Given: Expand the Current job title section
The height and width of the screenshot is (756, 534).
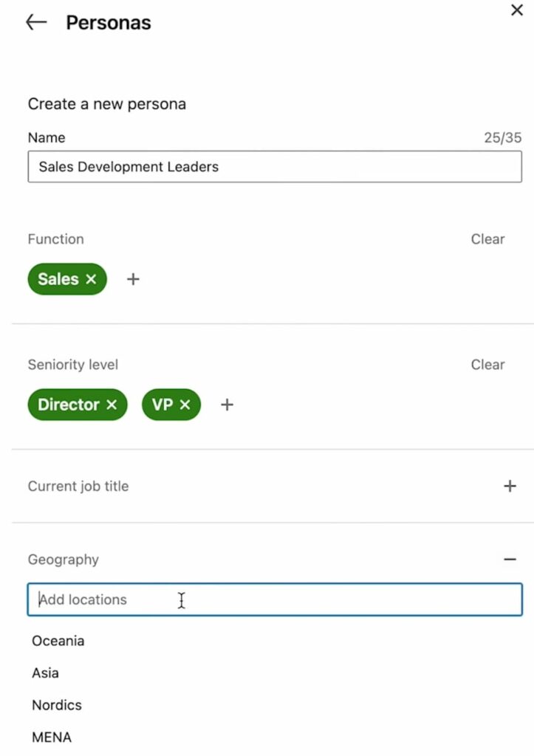Looking at the screenshot, I should click(510, 486).
